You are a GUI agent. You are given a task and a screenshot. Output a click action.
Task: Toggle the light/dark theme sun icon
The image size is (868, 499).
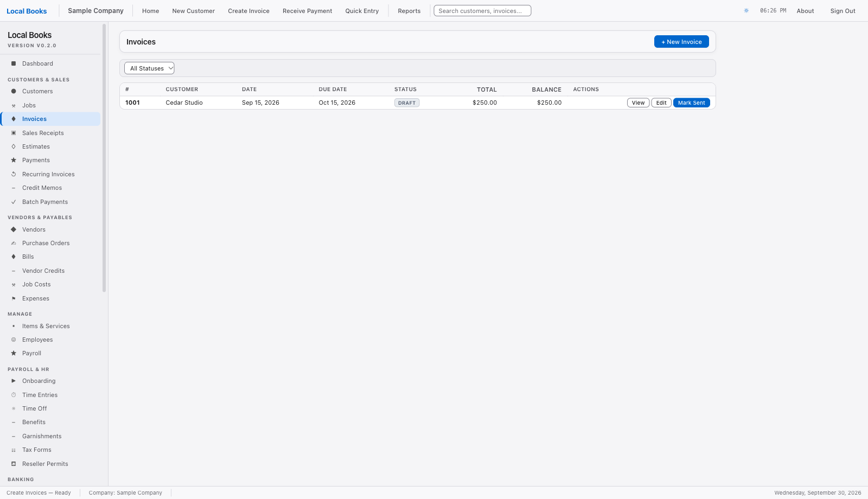[746, 11]
